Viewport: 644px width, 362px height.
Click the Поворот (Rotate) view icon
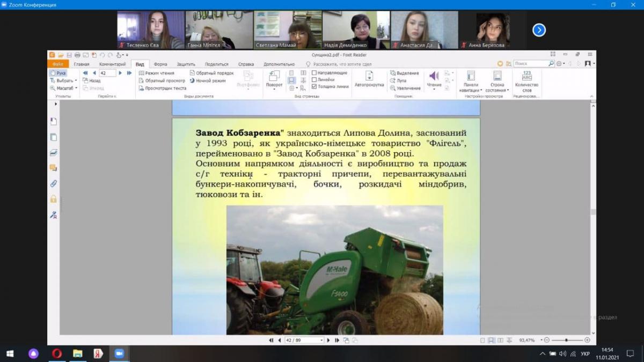[274, 79]
